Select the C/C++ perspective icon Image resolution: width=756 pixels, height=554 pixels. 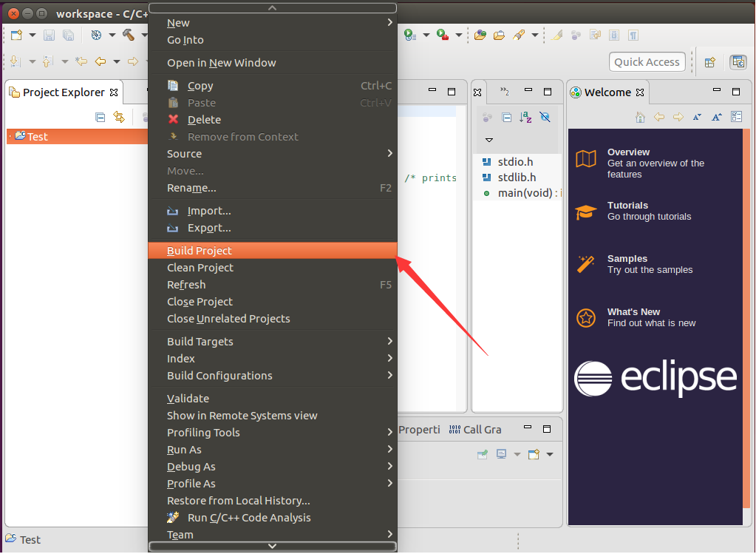tap(738, 62)
